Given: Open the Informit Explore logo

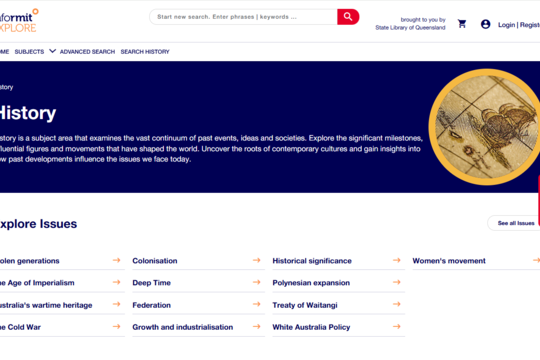Looking at the screenshot, I should [x=19, y=21].
